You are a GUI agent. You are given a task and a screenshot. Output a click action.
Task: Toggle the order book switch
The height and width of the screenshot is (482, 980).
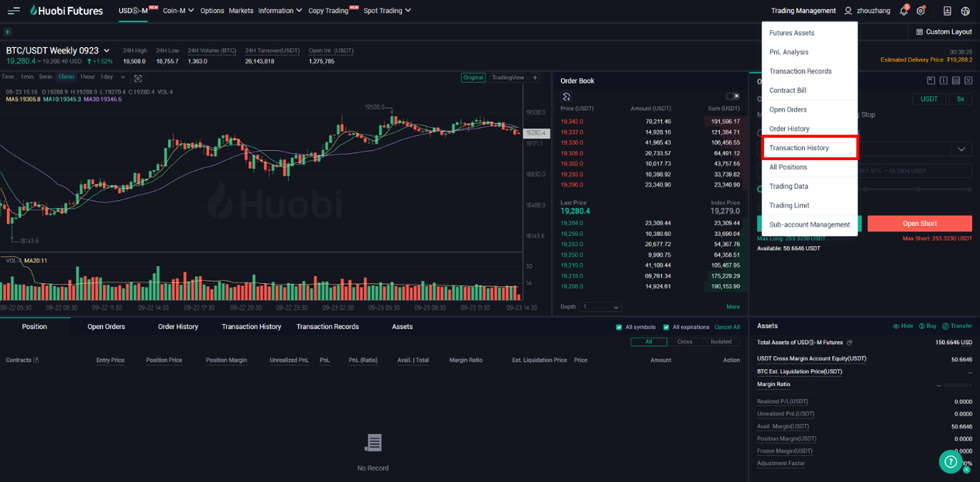point(732,96)
